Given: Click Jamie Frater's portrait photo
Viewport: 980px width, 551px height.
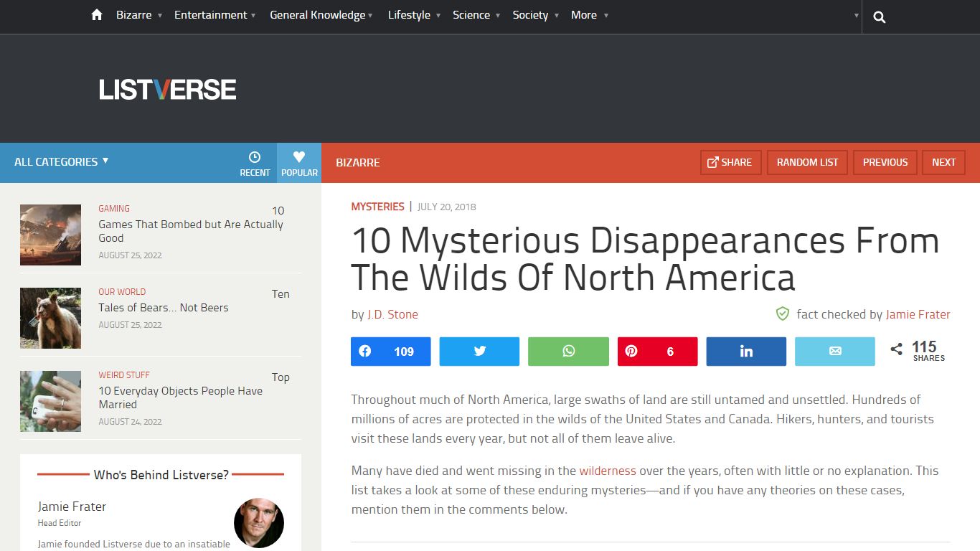Looking at the screenshot, I should click(259, 523).
